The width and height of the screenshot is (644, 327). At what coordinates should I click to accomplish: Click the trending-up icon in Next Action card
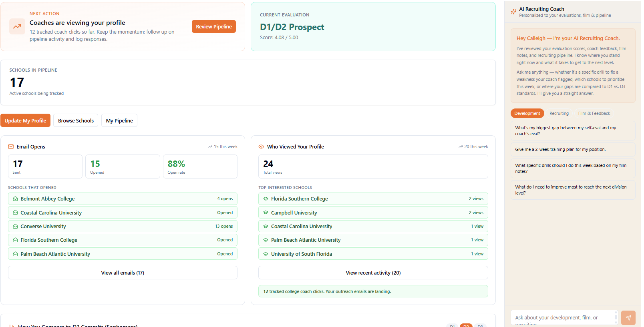(x=17, y=26)
